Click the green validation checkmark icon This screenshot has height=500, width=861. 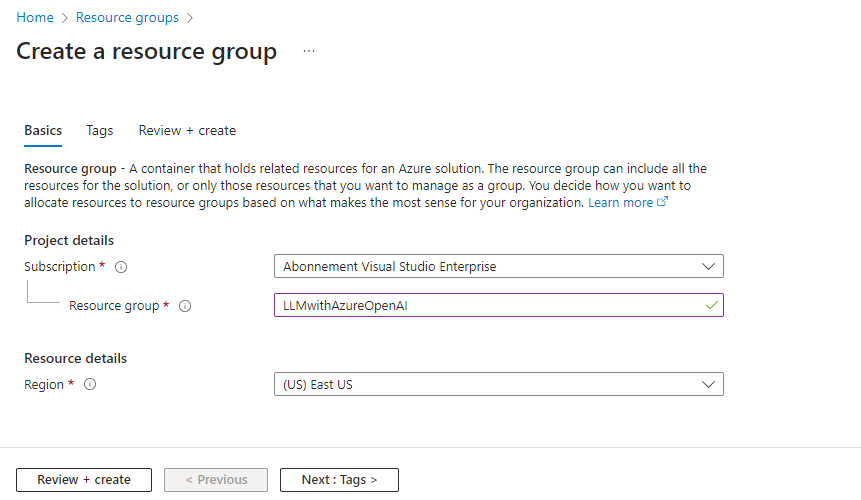(711, 305)
